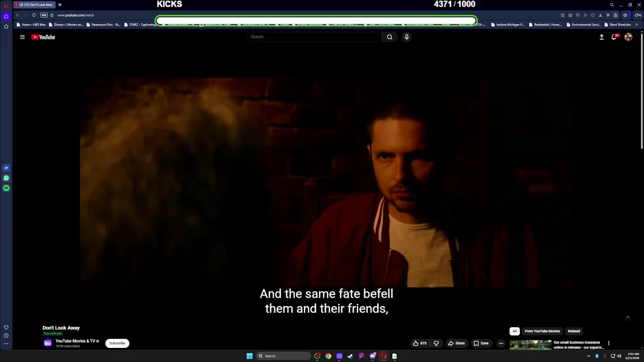This screenshot has width=644, height=362.
Task: Select From YouTube Movies chip
Action: tap(542, 331)
